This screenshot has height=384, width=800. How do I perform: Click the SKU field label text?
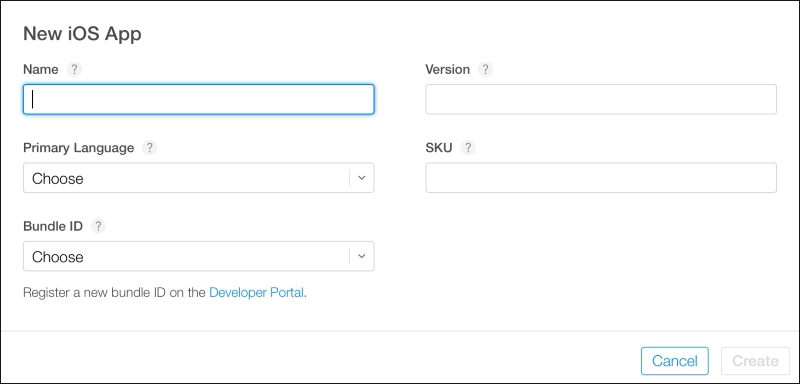(439, 148)
